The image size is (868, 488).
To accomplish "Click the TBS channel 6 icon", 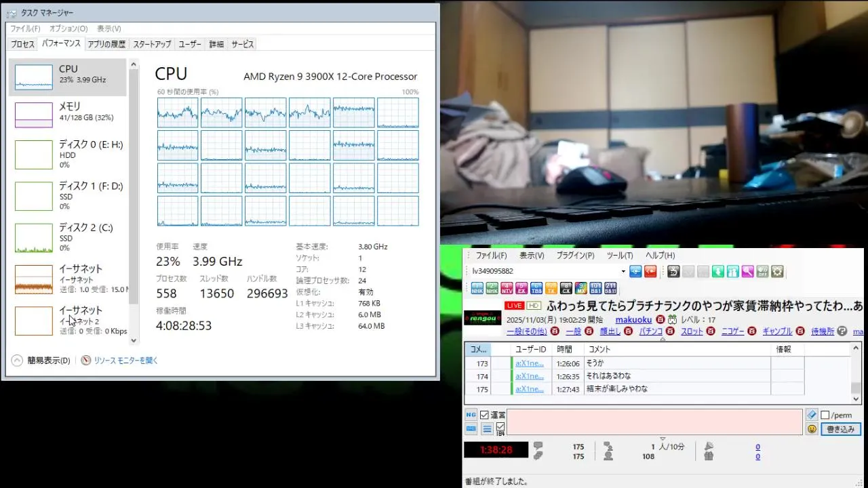I will tap(536, 288).
